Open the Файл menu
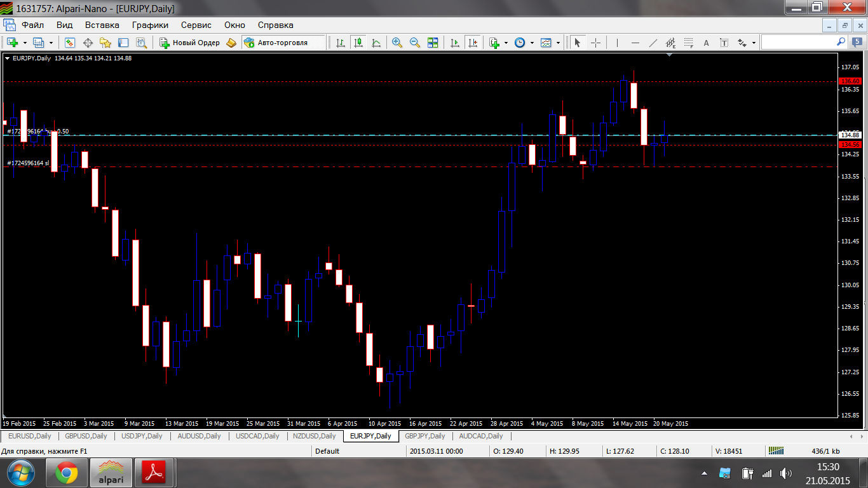 [x=32, y=25]
